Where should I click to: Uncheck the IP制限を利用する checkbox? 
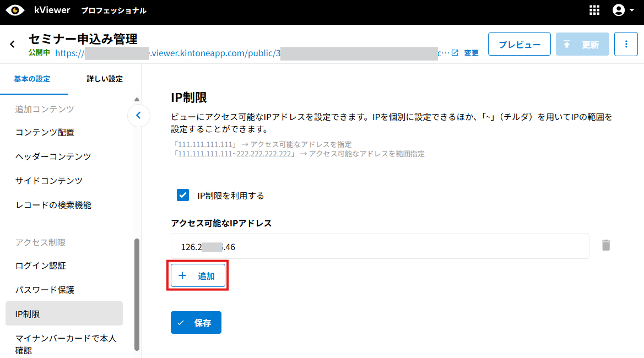[x=183, y=195]
